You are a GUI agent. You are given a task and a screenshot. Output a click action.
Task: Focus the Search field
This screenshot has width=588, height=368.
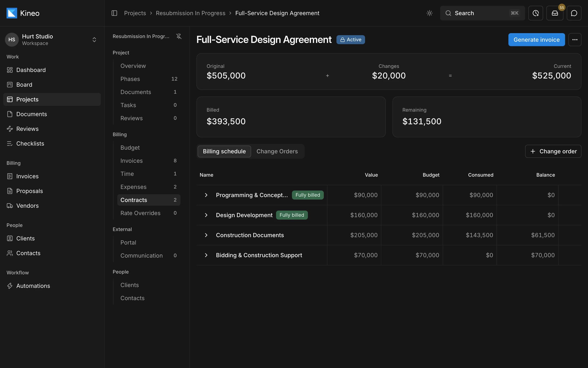(482, 13)
